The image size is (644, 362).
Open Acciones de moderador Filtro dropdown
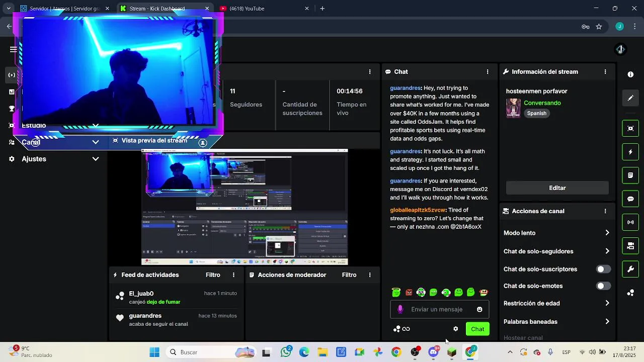pos(349,275)
